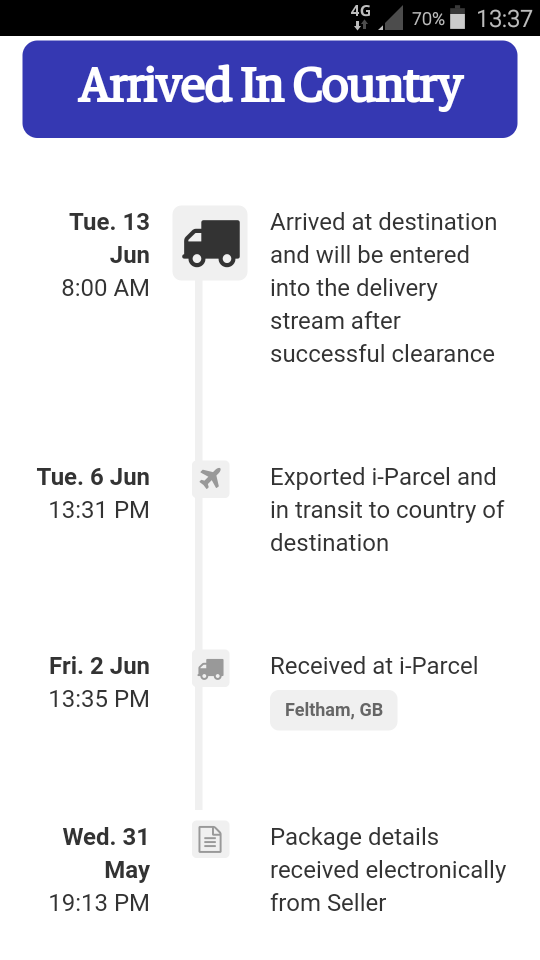Image resolution: width=540 pixels, height=960 pixels.
Task: Tap the large delivery truck icon
Action: click(x=210, y=243)
